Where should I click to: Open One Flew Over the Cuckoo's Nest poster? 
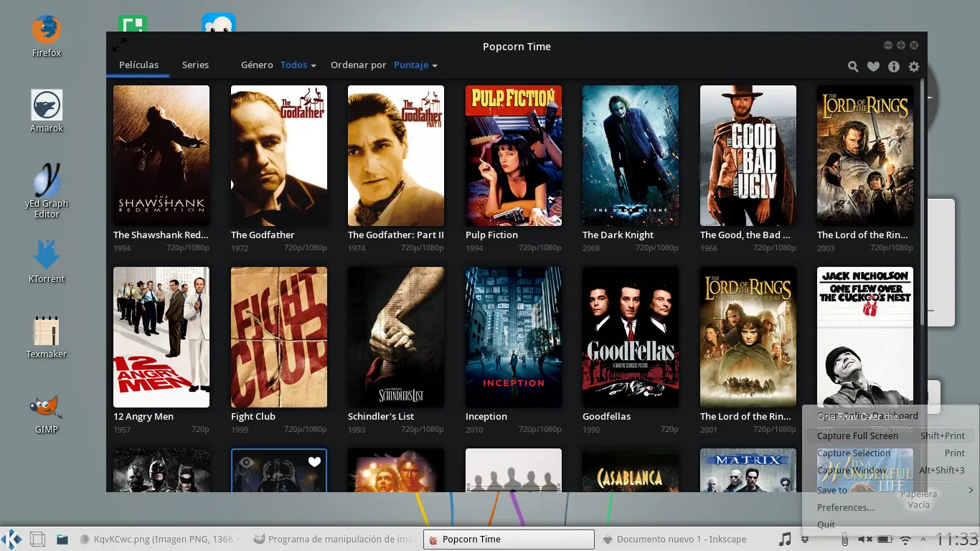click(865, 336)
